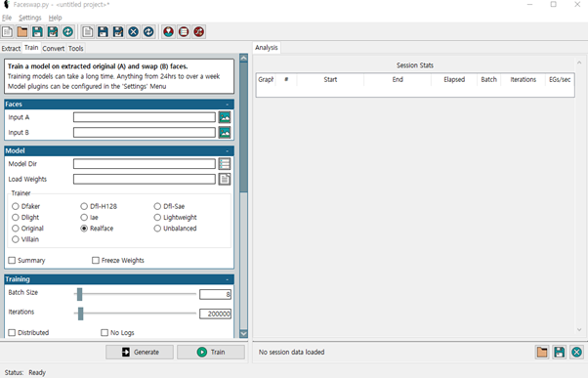Screen dimensions: 588x378
Task: Select the Dlight trainer
Action: pyautogui.click(x=25, y=218)
